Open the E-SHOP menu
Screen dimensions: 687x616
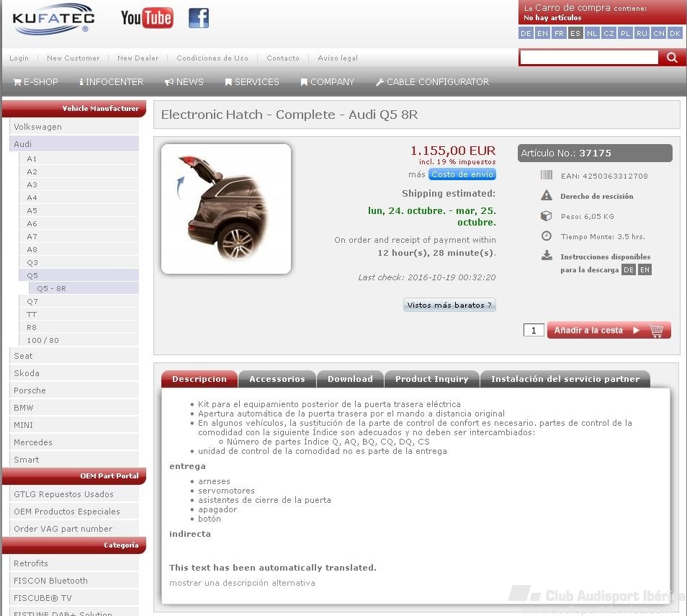(35, 82)
